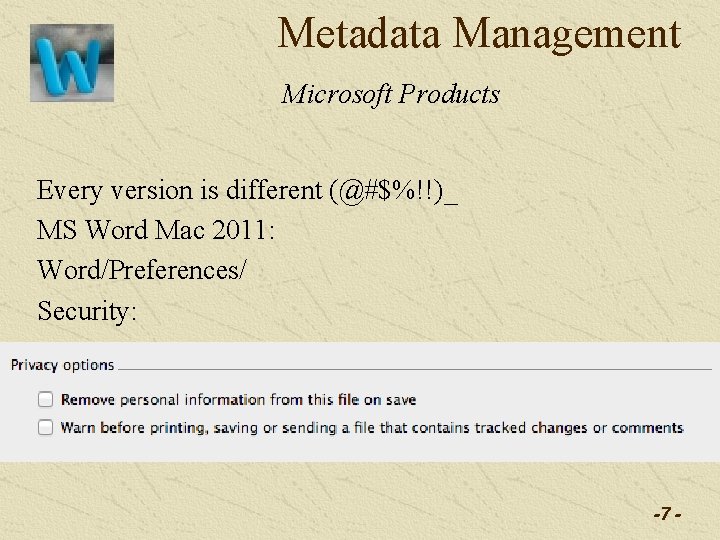This screenshot has height=540, width=720.
Task: Select the 'Word/Preferences/' text line
Action: (140, 270)
